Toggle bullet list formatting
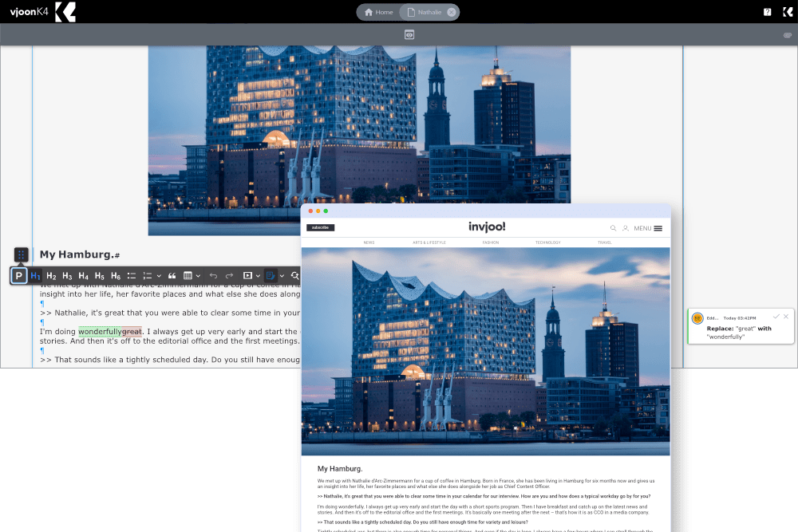Image resolution: width=798 pixels, height=532 pixels. pos(132,275)
